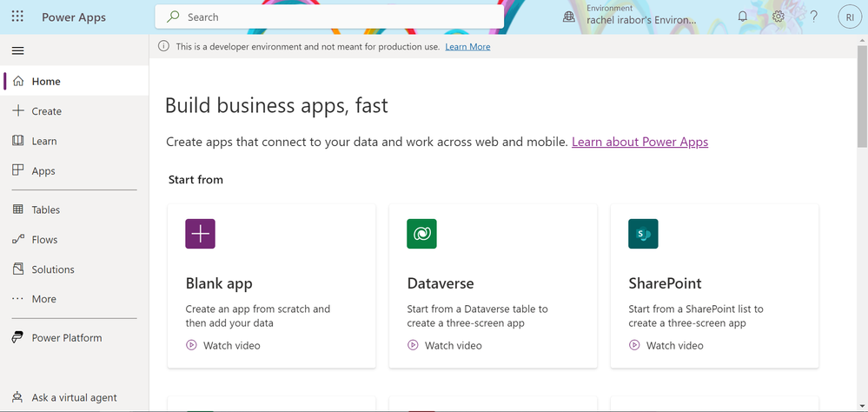Click the environment globe icon
The height and width of the screenshot is (412, 868).
pos(569,17)
